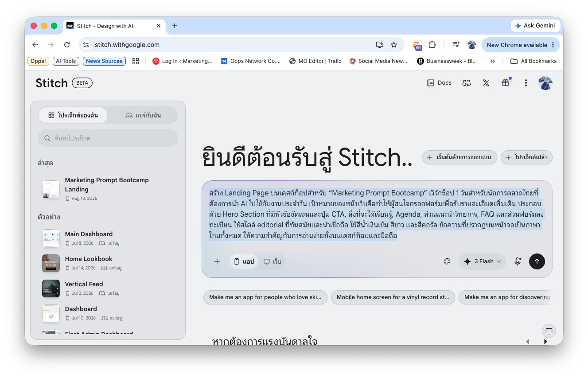Open the News Sources bookmark group
This screenshot has width=588, height=378.
pos(104,61)
